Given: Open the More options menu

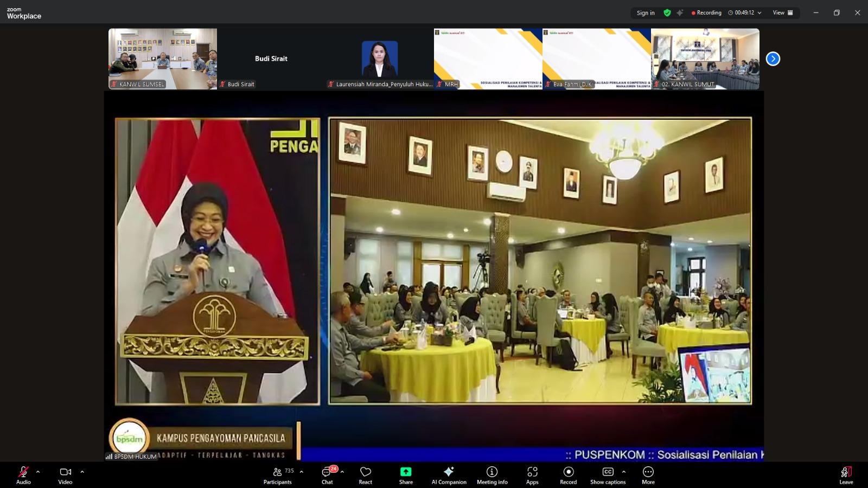Looking at the screenshot, I should [648, 475].
